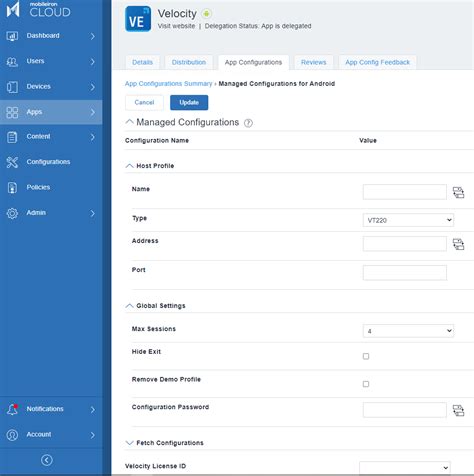Open the Max Sessions dropdown
Viewport: 474px width, 476px height.
pyautogui.click(x=408, y=331)
